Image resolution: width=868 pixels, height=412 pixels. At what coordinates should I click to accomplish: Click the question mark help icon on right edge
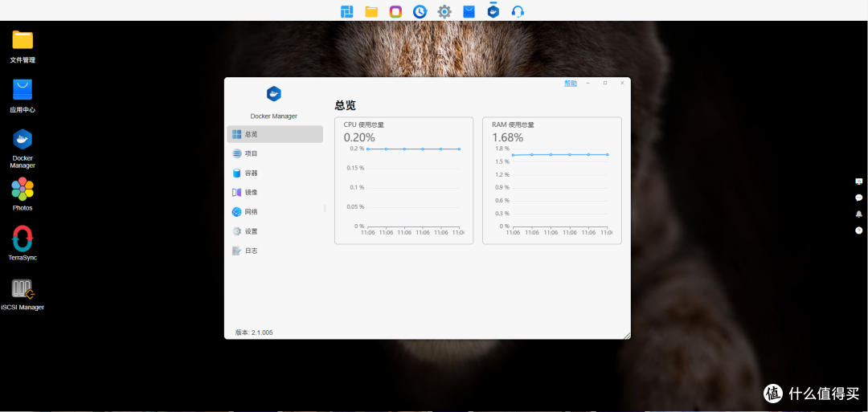click(858, 230)
